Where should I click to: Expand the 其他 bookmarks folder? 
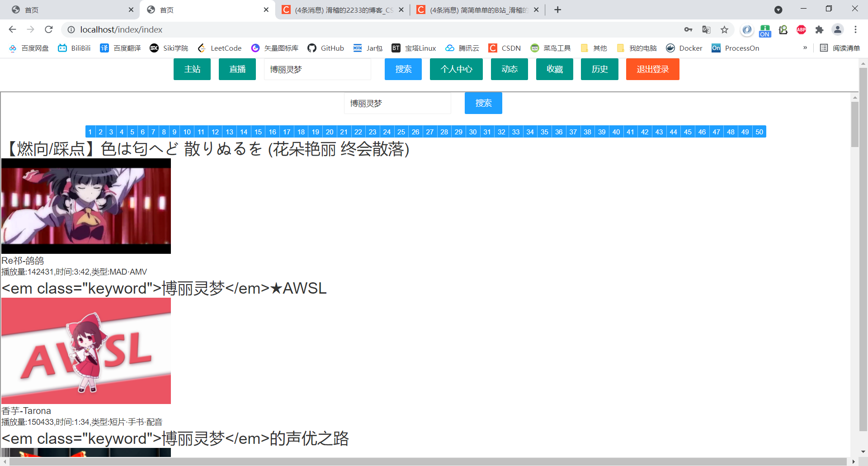[594, 48]
